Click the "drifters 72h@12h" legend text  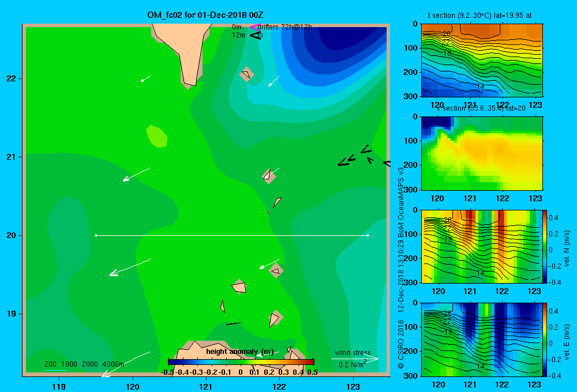point(284,27)
